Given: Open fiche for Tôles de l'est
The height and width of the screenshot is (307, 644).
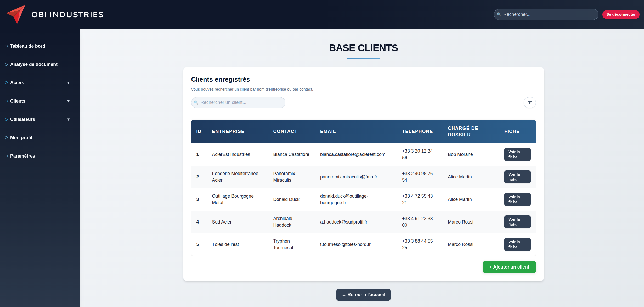Looking at the screenshot, I should pos(517,244).
